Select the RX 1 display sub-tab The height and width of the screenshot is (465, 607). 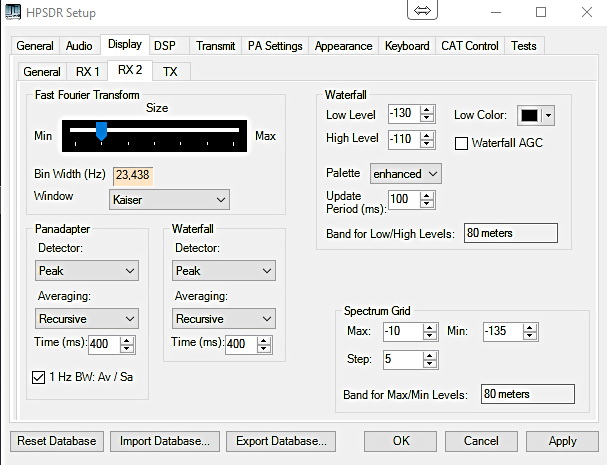(87, 72)
